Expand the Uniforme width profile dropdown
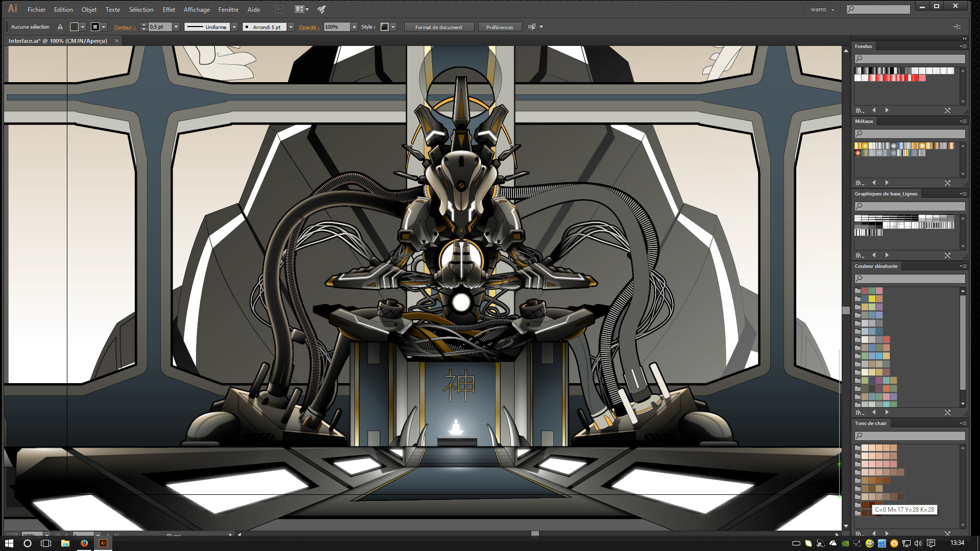The image size is (980, 551). (x=234, y=27)
